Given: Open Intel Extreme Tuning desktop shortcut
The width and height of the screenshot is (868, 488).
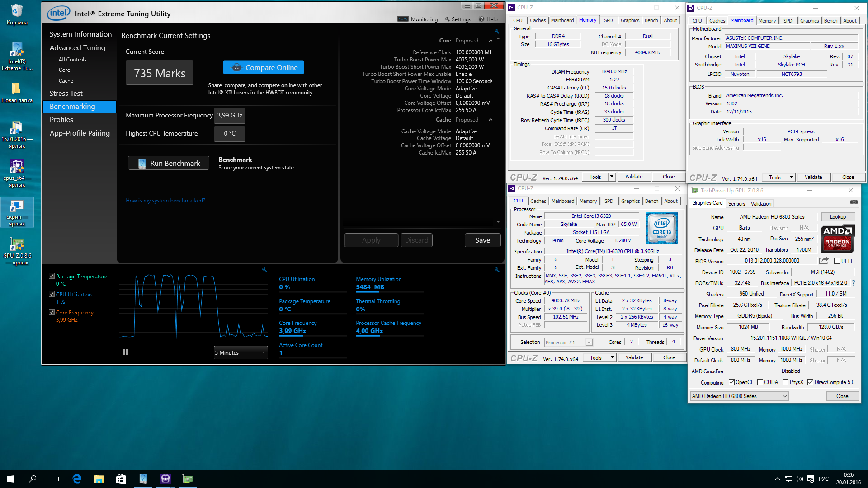Looking at the screenshot, I should click(x=17, y=56).
